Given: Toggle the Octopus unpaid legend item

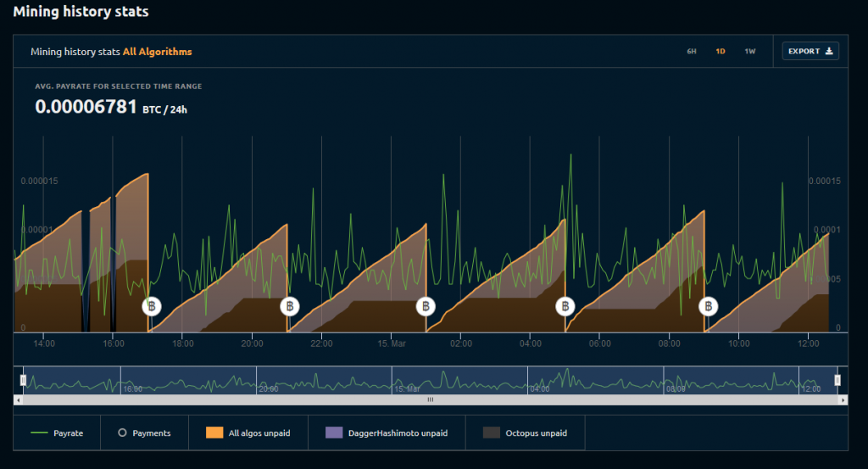Looking at the screenshot, I should coord(526,433).
